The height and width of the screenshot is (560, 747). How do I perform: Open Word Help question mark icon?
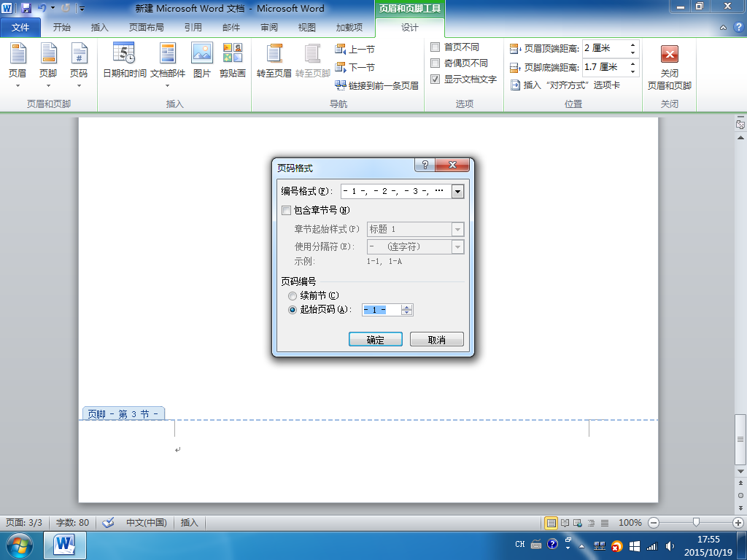(x=738, y=27)
